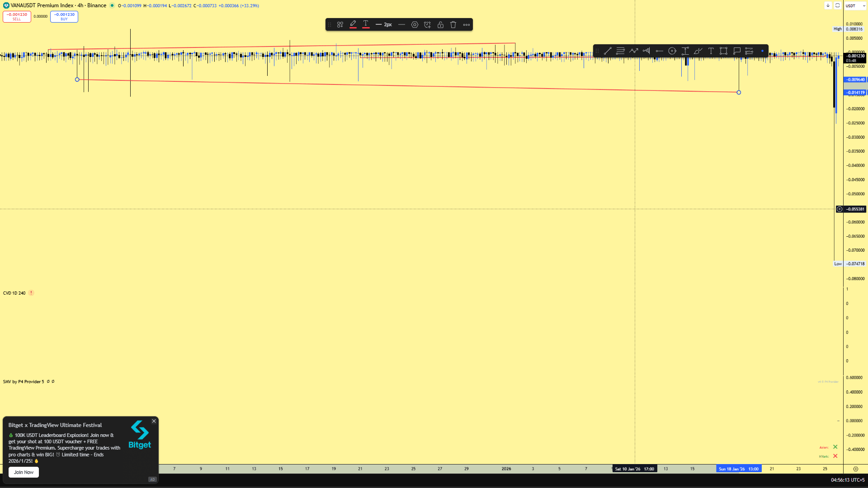Screen dimensions: 868x488
Task: Toggle the Asian session red X marker
Action: click(x=835, y=447)
